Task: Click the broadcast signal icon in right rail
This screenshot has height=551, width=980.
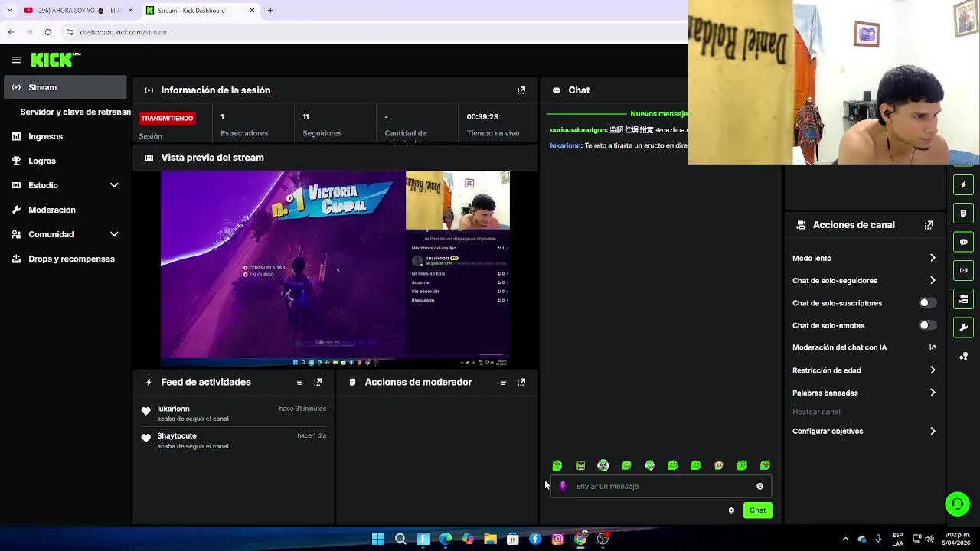Action: coord(963,270)
